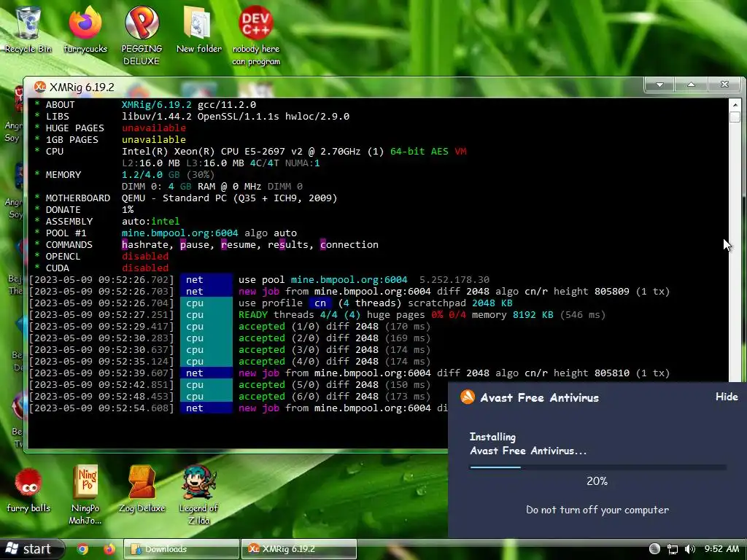Click the IP address 5.252.178.30
Image resolution: width=747 pixels, height=560 pixels.
(x=454, y=280)
